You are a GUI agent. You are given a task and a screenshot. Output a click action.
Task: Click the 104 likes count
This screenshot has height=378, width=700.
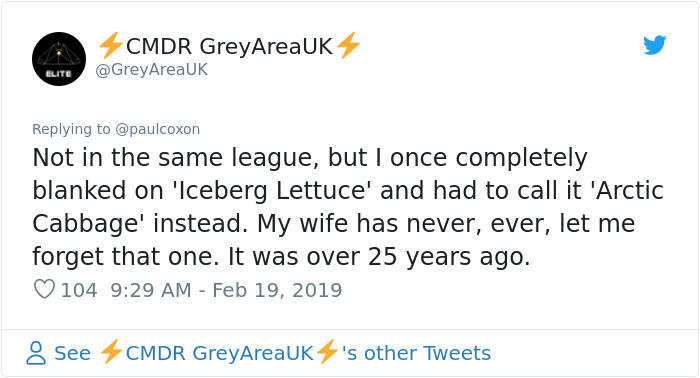[79, 290]
